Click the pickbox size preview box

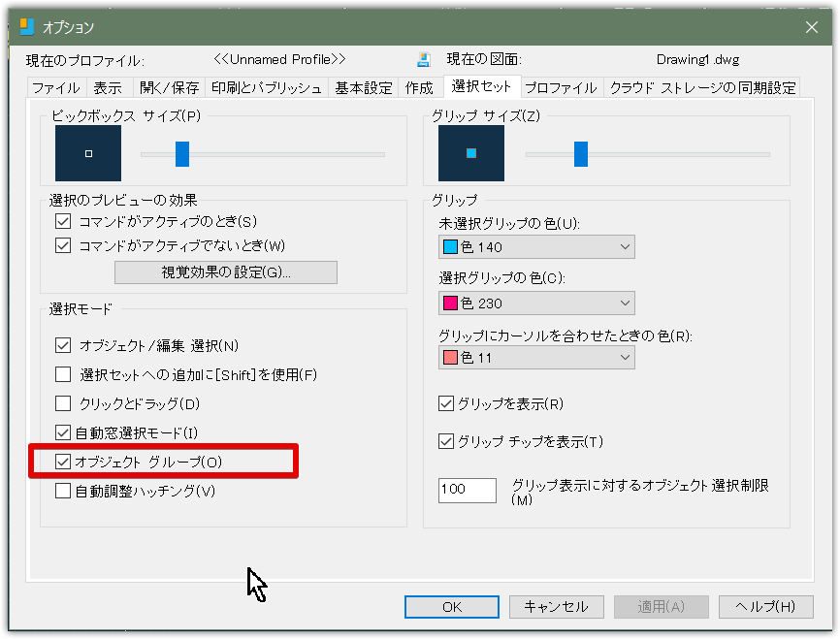88,153
